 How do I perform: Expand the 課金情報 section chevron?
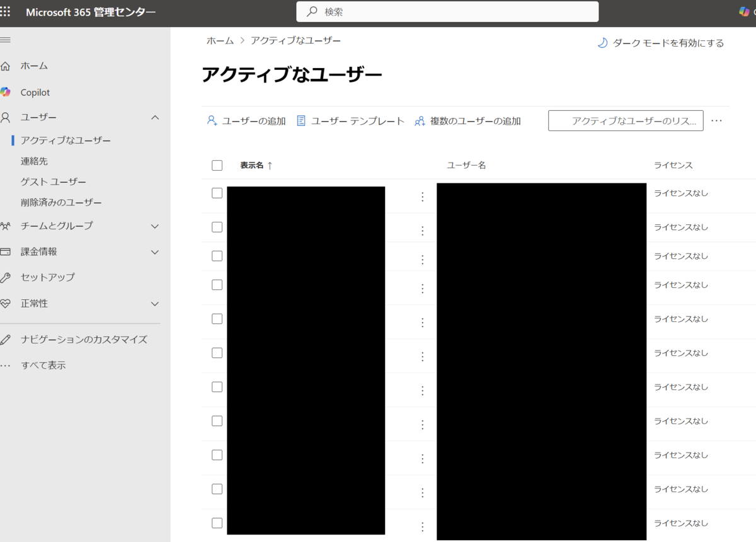point(155,252)
